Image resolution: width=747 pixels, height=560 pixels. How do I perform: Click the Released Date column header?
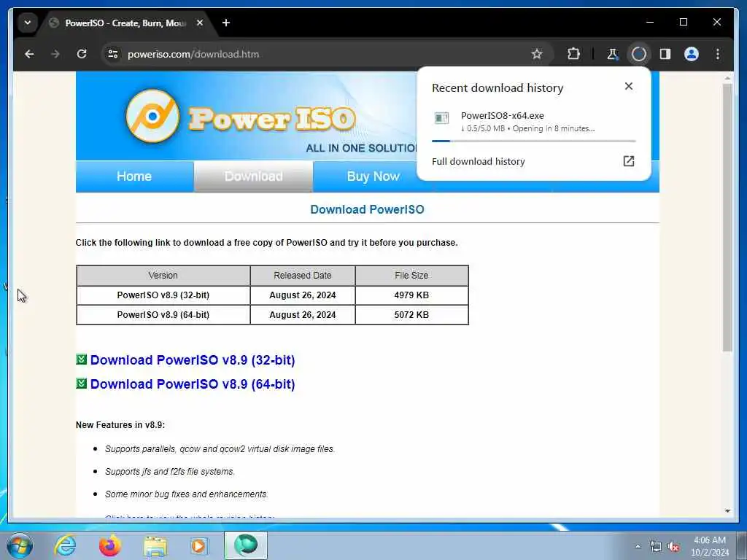coord(303,275)
